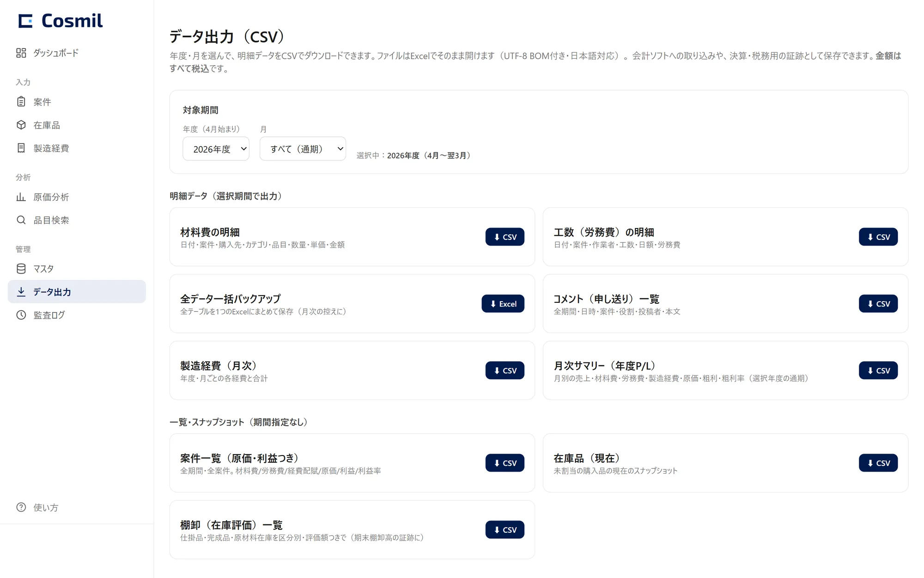The image size is (924, 578).
Task: Click the 一覧・スナップショット（期間指定なし） heading
Action: pos(240,422)
